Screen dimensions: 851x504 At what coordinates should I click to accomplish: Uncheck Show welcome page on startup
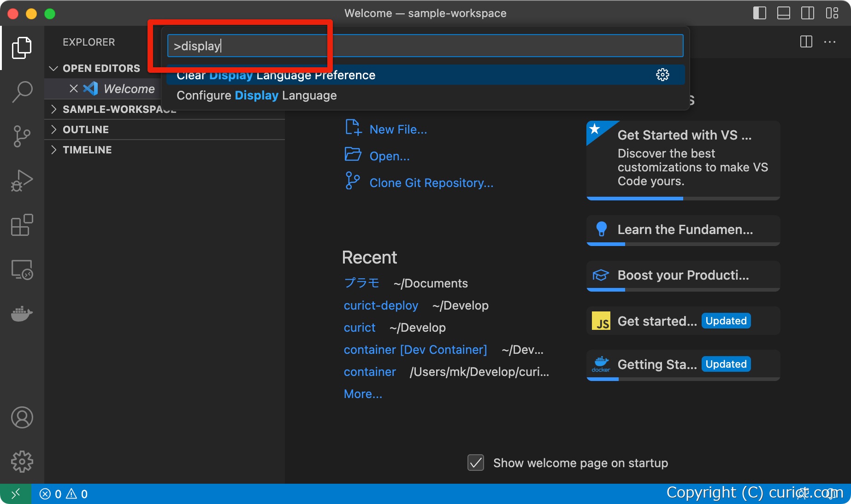(x=476, y=463)
